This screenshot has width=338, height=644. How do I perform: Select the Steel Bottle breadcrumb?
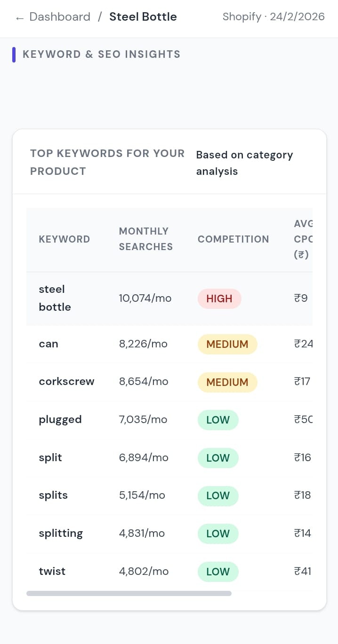click(x=143, y=16)
